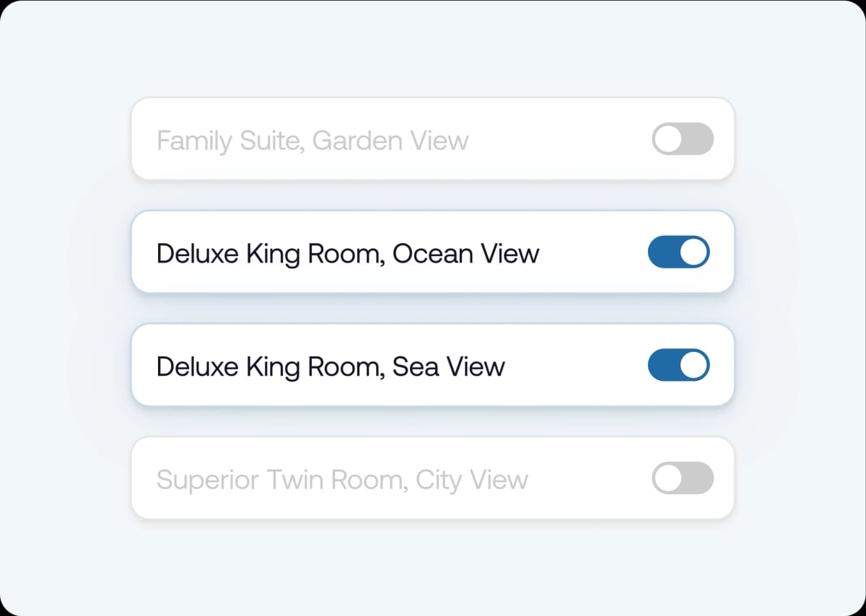Click the white knob of the Sea View switch
The image size is (866, 616).
(694, 365)
